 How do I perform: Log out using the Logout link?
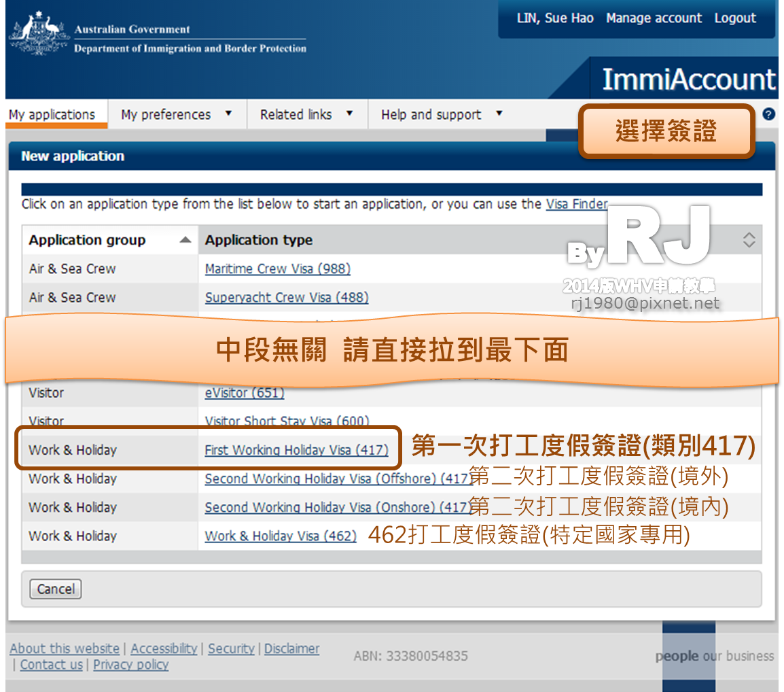pos(735,18)
